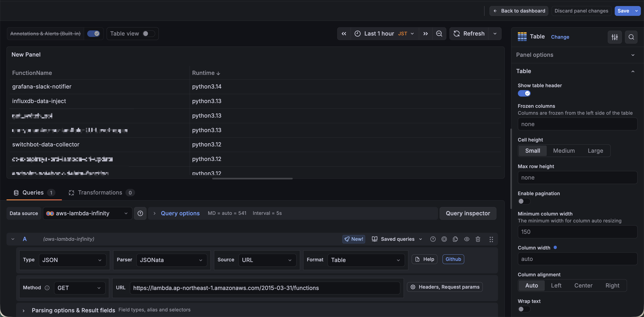
Task: Select Medium cell height option
Action: (x=564, y=151)
